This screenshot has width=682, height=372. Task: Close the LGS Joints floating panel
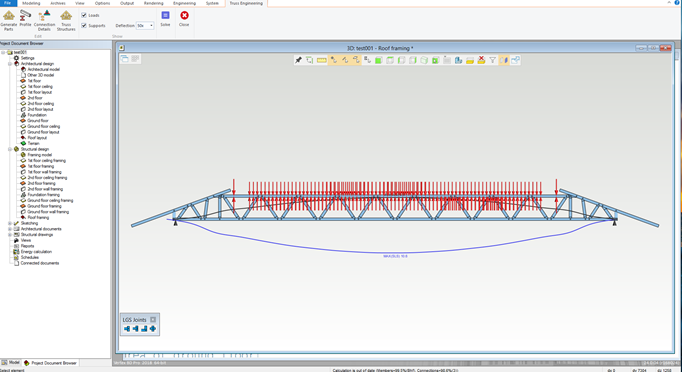point(153,319)
